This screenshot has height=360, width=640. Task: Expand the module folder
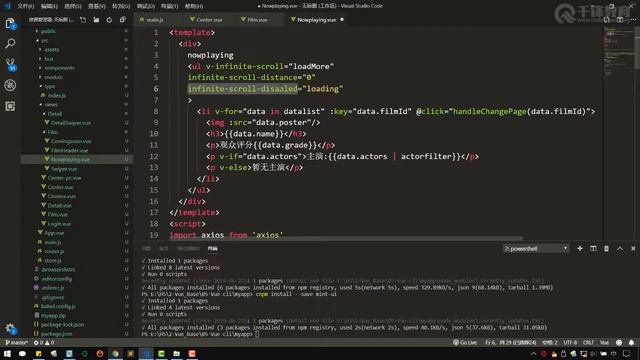coord(53,77)
